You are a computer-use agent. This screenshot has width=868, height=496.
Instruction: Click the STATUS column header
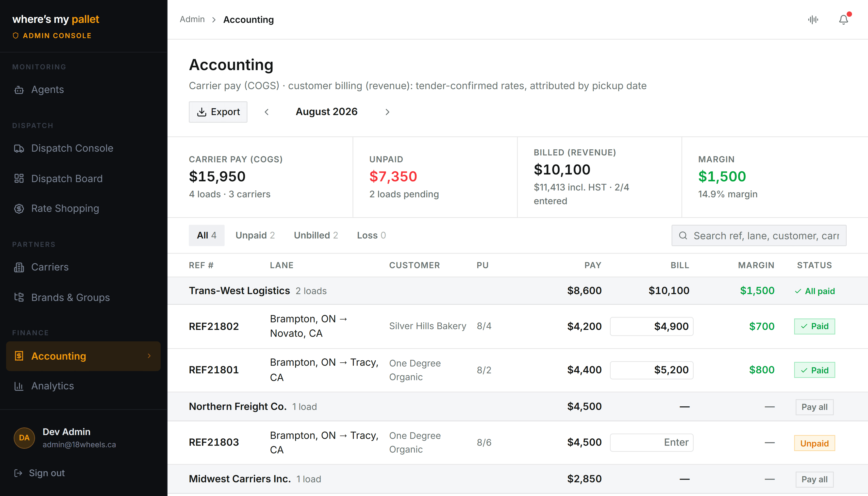[814, 265]
